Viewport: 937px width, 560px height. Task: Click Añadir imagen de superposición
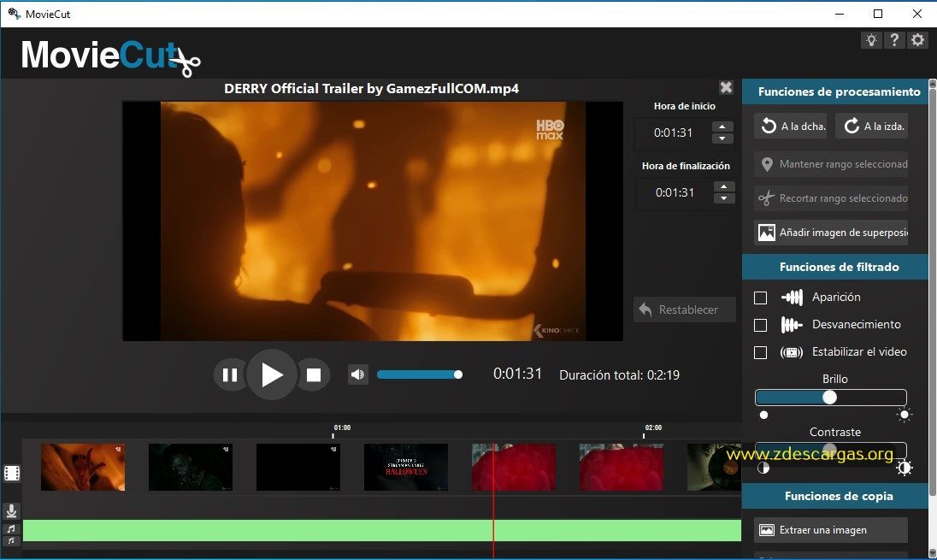(x=831, y=232)
